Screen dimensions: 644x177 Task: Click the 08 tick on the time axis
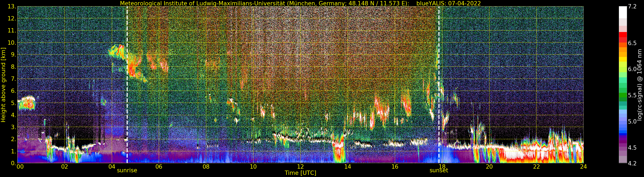pos(206,167)
